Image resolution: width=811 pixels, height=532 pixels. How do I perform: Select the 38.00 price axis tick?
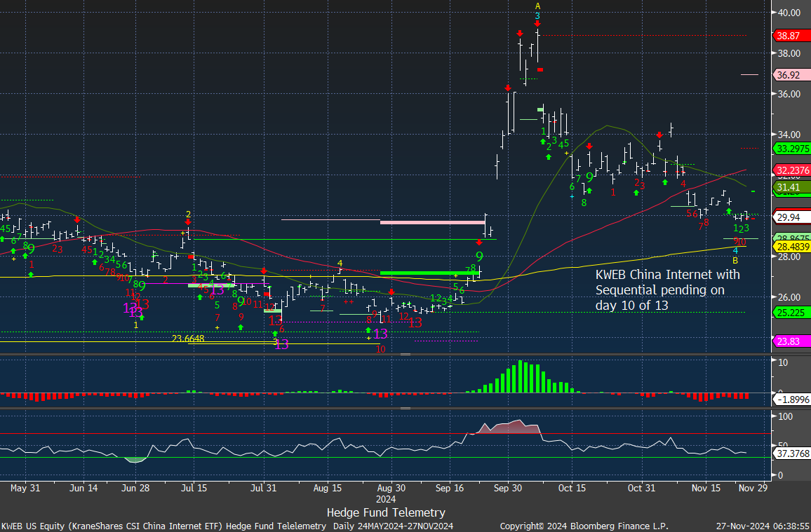tap(789, 53)
